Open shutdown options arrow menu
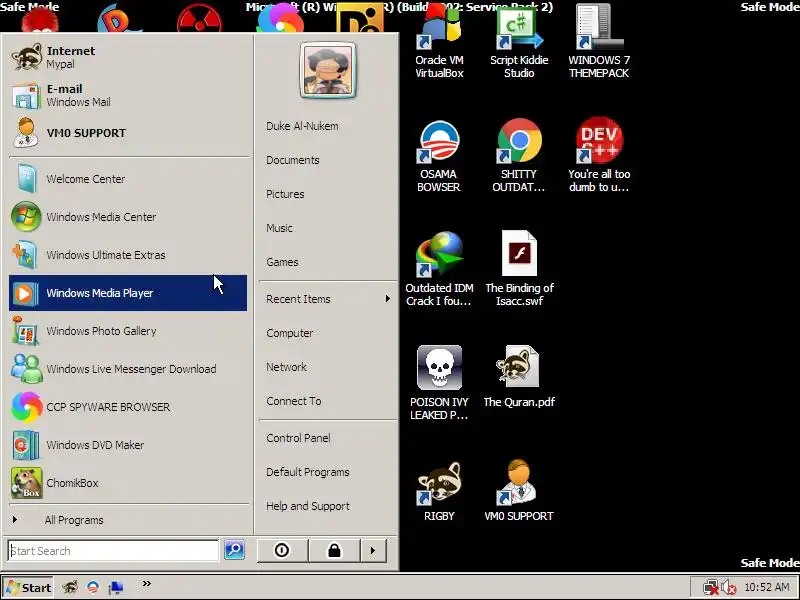This screenshot has height=600, width=800. tap(373, 551)
